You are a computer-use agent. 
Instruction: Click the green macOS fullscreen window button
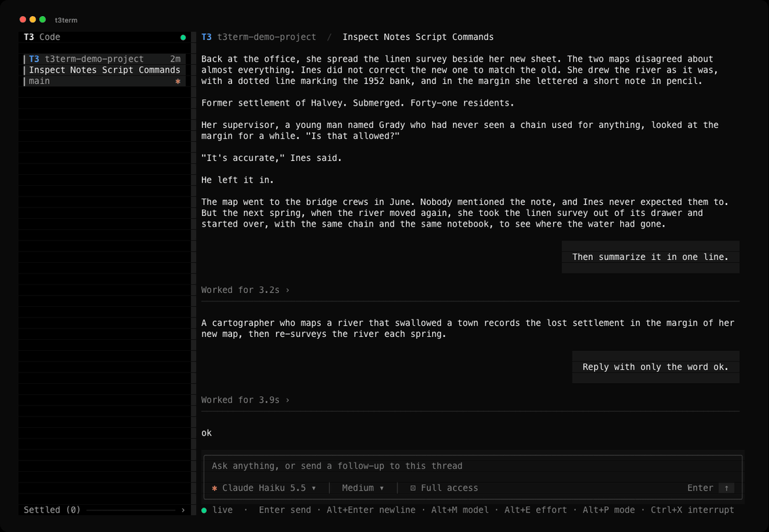[x=43, y=20]
